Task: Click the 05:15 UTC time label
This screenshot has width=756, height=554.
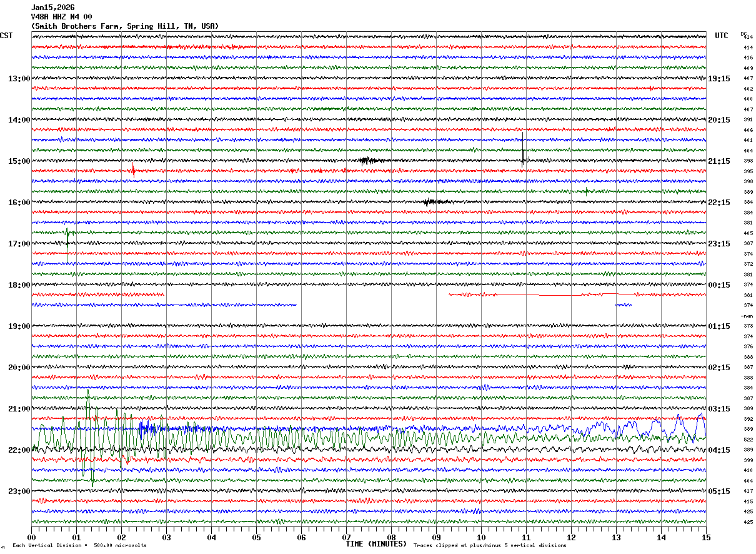Action: pyautogui.click(x=719, y=491)
